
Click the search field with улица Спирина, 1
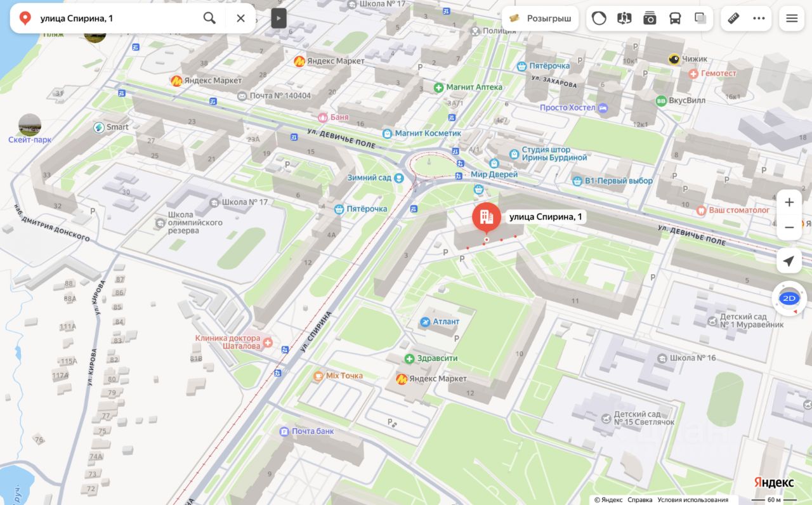click(117, 18)
